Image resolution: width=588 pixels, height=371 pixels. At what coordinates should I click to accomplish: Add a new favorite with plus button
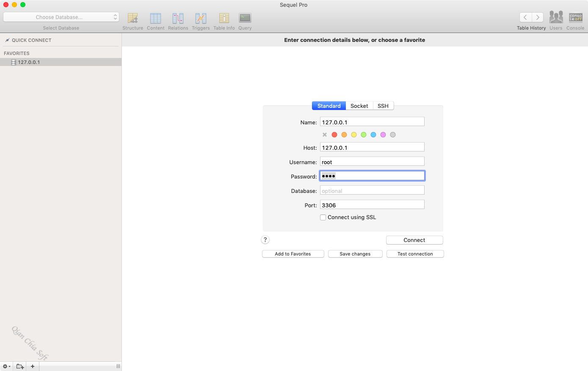(33, 366)
